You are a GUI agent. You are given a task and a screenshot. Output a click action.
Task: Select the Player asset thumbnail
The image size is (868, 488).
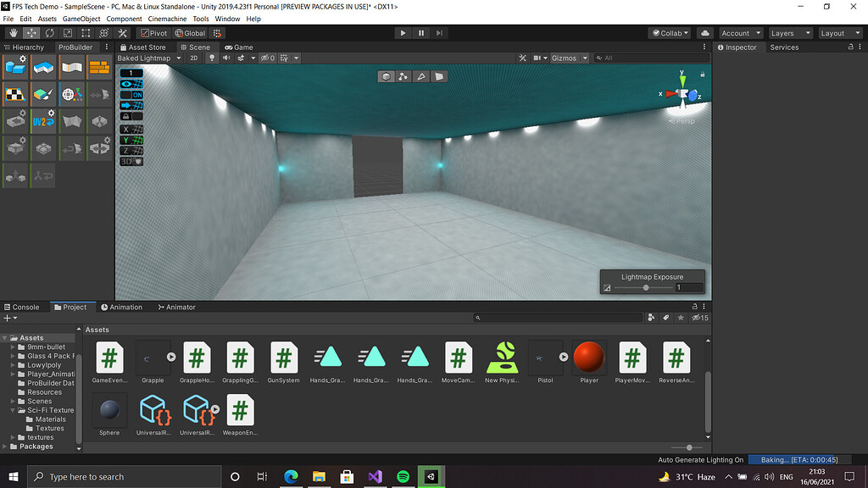(587, 356)
